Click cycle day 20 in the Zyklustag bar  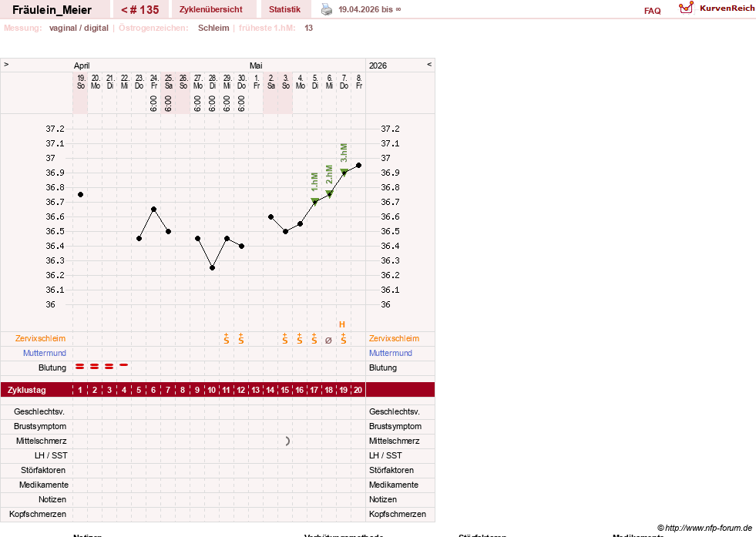[358, 390]
